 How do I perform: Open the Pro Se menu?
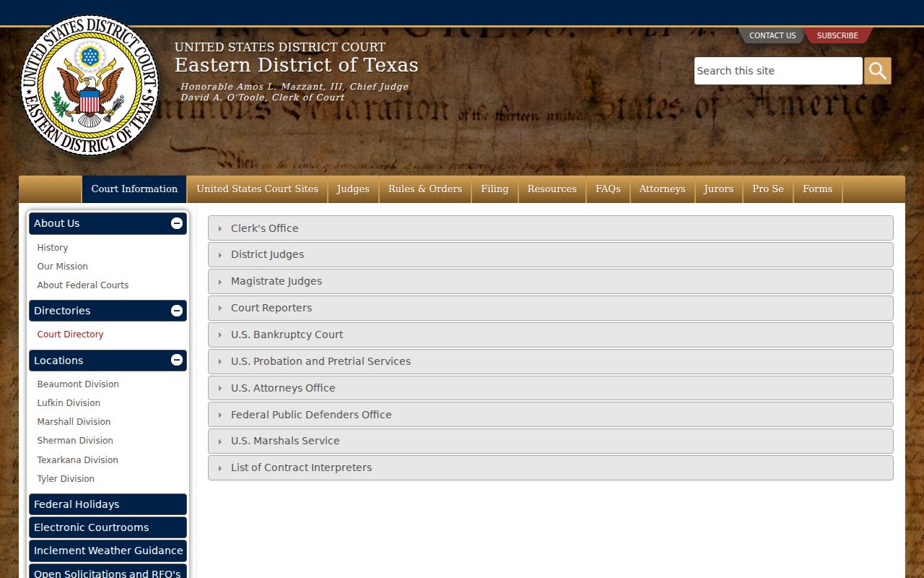pyautogui.click(x=768, y=189)
